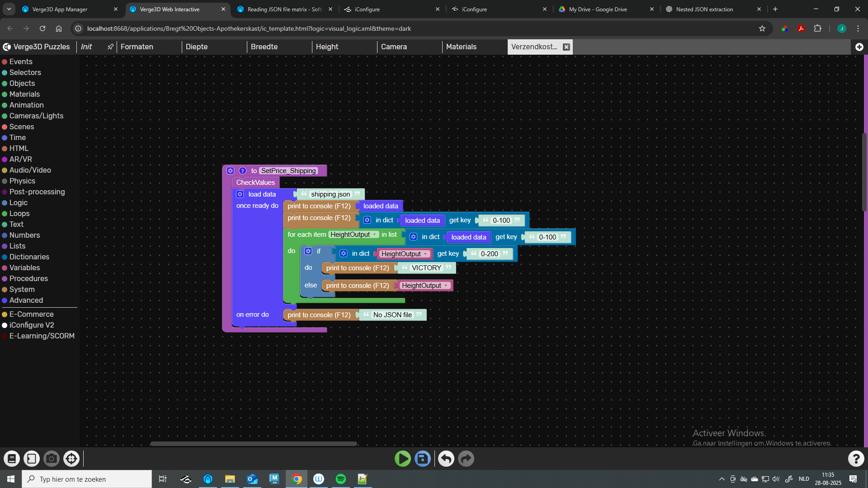Click the green Play puzzles button
868x488 pixels.
pyautogui.click(x=402, y=459)
